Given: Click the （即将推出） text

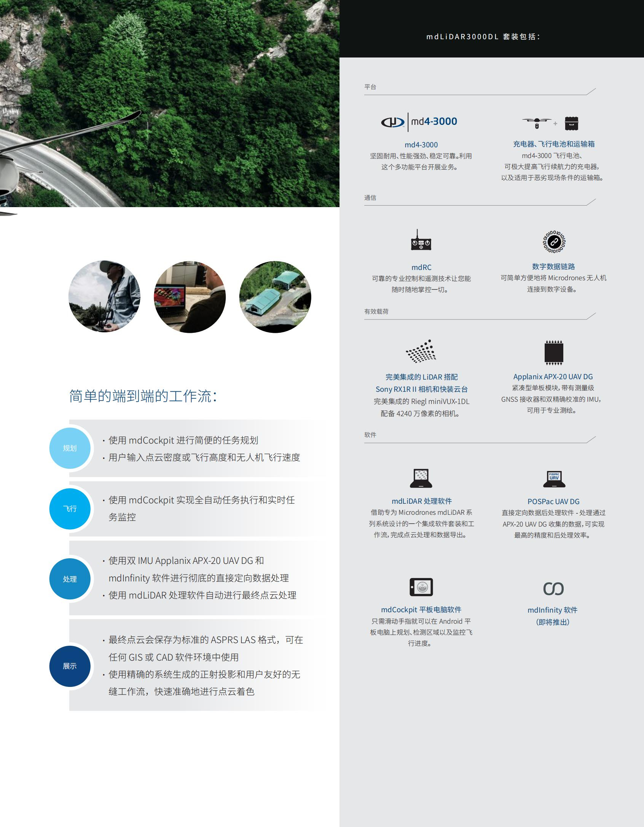Looking at the screenshot, I should [x=553, y=622].
